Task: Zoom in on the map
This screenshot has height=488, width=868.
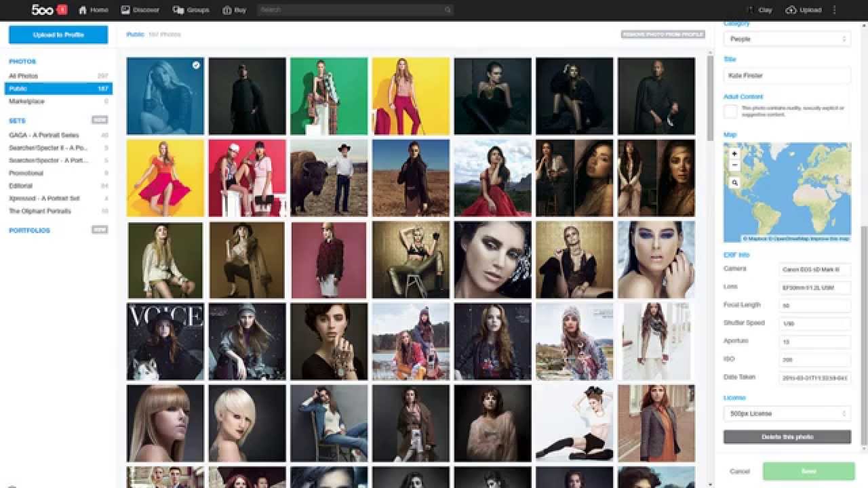Action: [x=734, y=154]
